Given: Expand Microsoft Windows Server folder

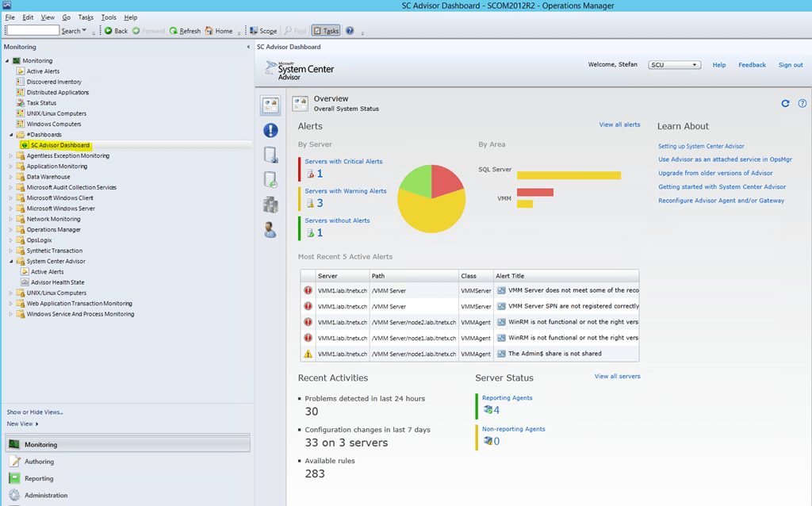Looking at the screenshot, I should 11,209.
